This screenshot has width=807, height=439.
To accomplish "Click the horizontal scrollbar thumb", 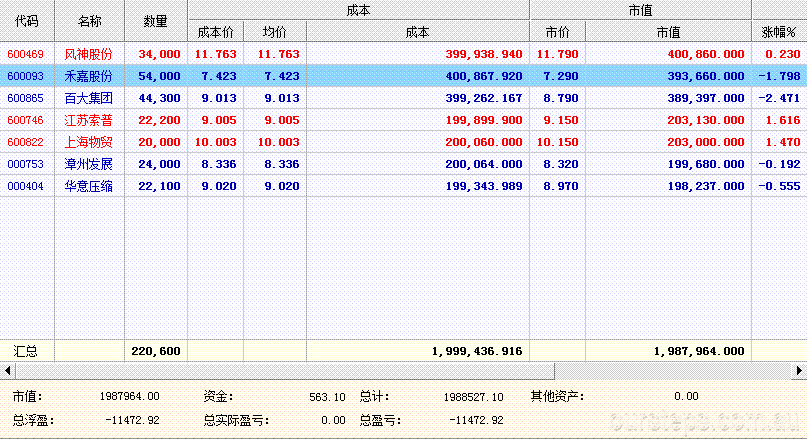I will 285,371.
